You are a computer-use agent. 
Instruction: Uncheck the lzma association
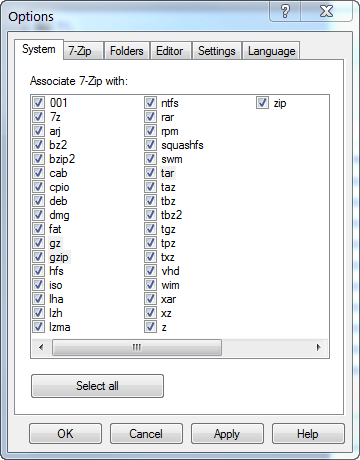click(38, 327)
